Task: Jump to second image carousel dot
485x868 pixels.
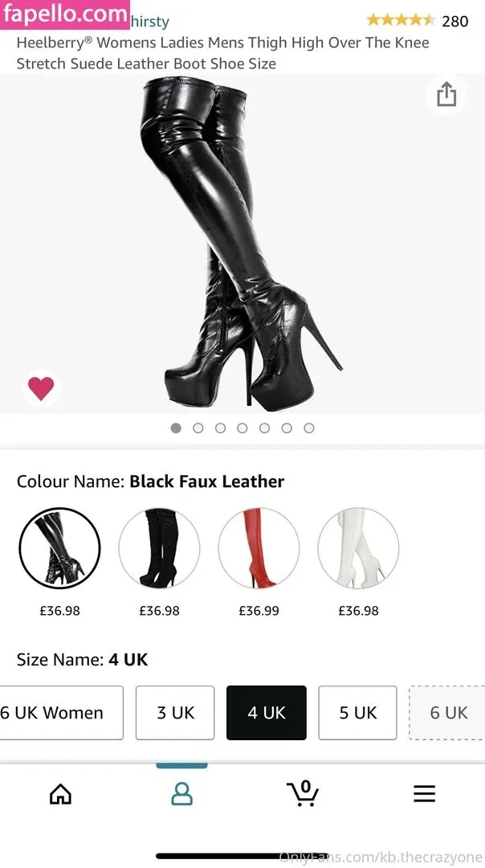Action: (198, 428)
